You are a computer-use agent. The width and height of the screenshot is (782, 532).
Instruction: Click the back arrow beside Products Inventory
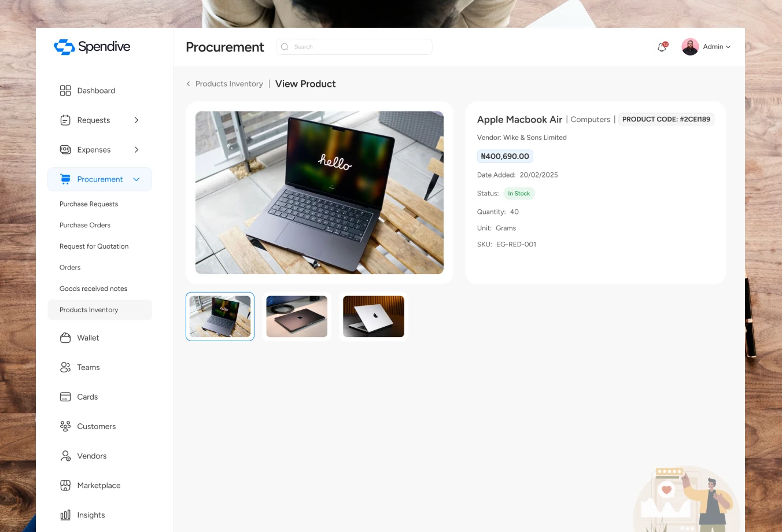[x=188, y=84]
